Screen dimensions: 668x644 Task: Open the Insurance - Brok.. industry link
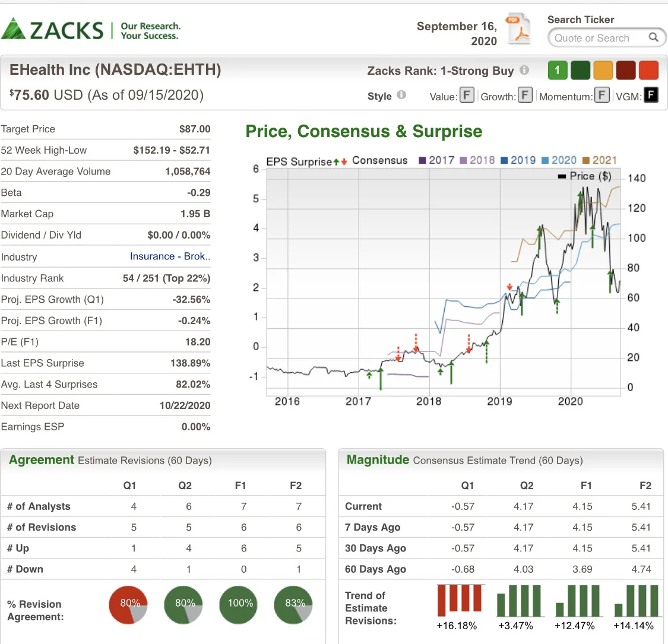[x=170, y=256]
